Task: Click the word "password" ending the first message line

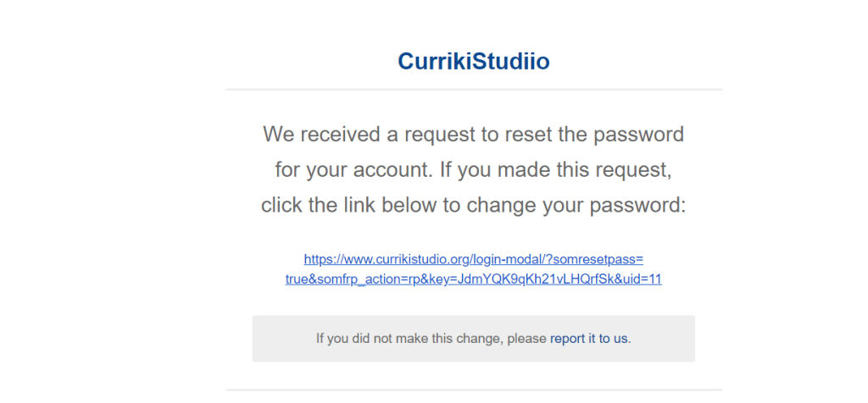Action: (638, 135)
